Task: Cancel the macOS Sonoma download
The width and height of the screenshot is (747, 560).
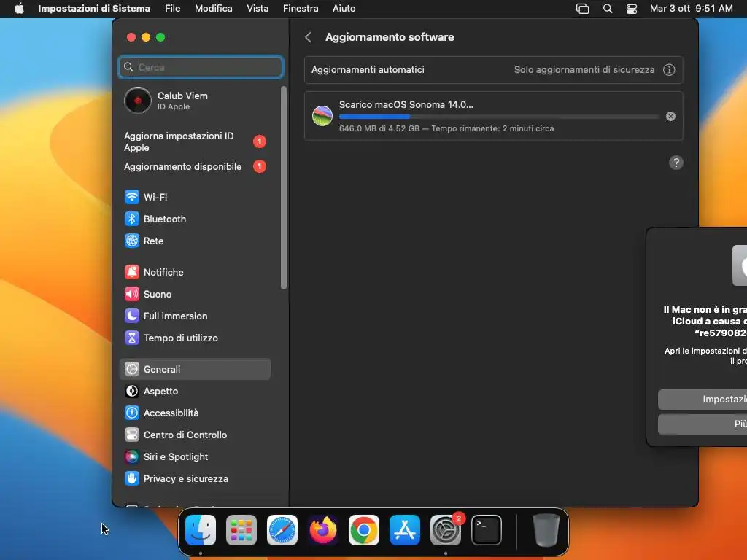Action: [670, 116]
